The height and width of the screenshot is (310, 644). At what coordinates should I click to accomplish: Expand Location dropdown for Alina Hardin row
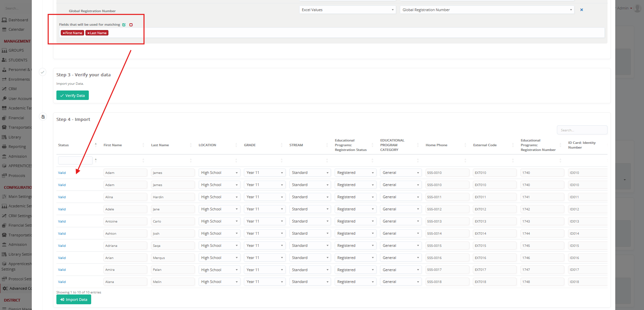tap(219, 197)
